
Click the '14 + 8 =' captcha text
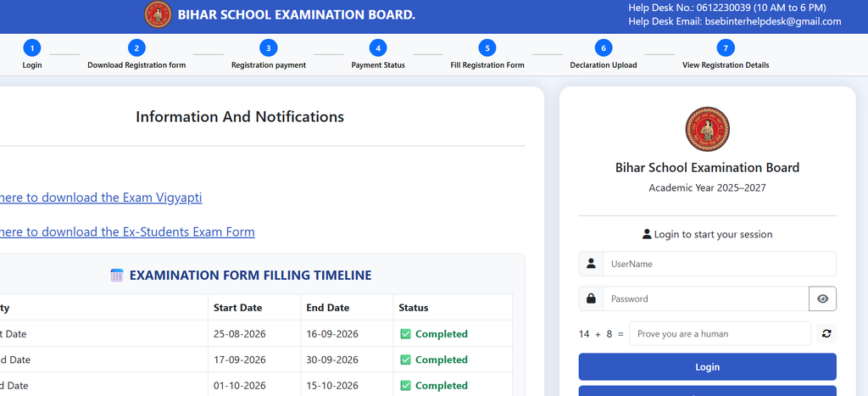click(x=601, y=334)
